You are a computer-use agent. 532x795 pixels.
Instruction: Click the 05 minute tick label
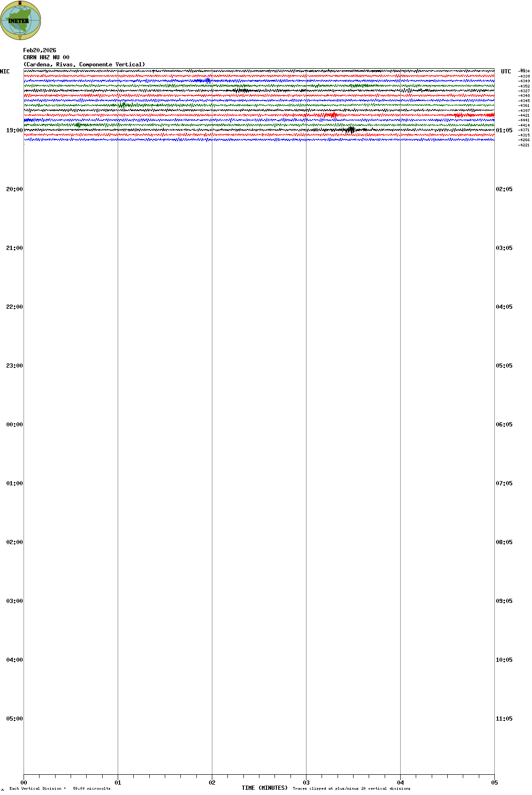click(494, 783)
